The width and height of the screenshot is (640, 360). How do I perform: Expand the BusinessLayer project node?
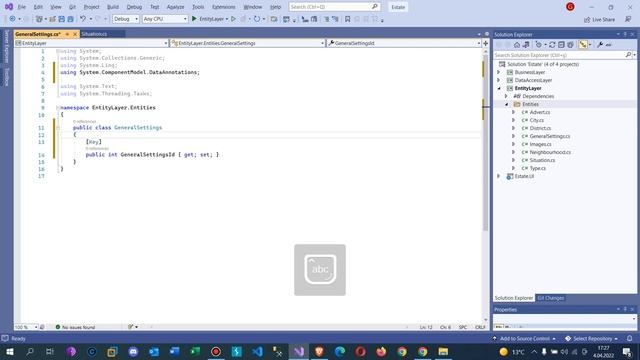[x=498, y=72]
